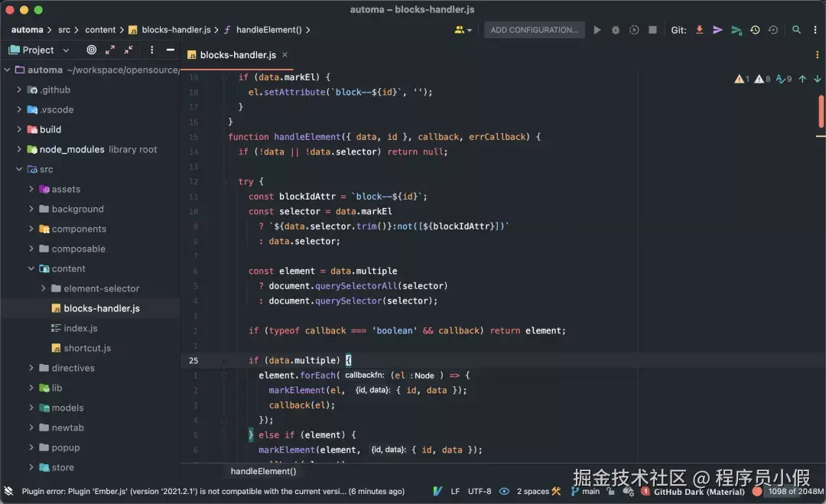Screen dimensions: 826x504
Task: Click memory indicator 1098 of 2048M
Action: [795, 491]
